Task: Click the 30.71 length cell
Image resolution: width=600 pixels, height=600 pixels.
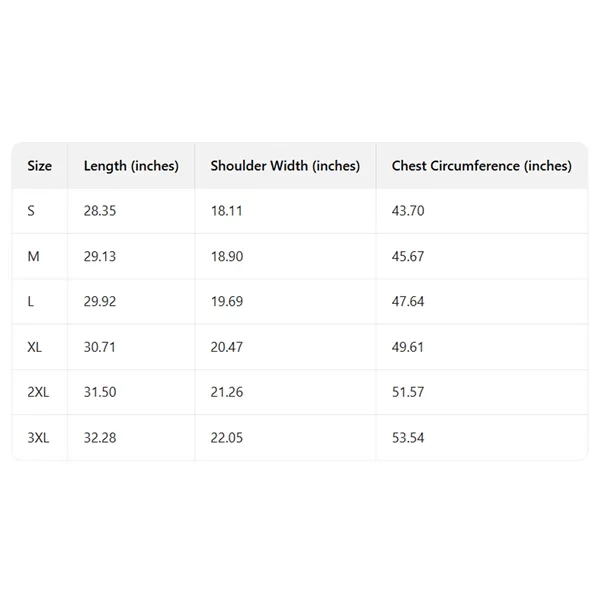Action: point(100,347)
